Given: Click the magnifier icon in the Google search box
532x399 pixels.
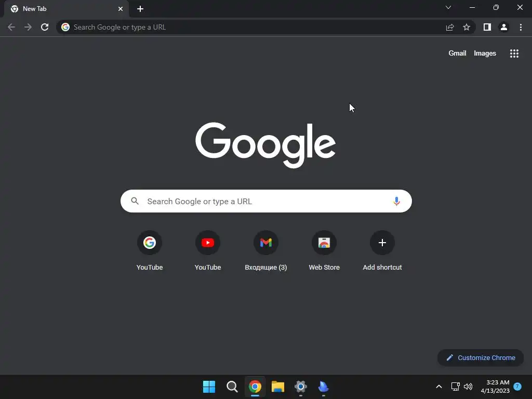Looking at the screenshot, I should click(135, 201).
